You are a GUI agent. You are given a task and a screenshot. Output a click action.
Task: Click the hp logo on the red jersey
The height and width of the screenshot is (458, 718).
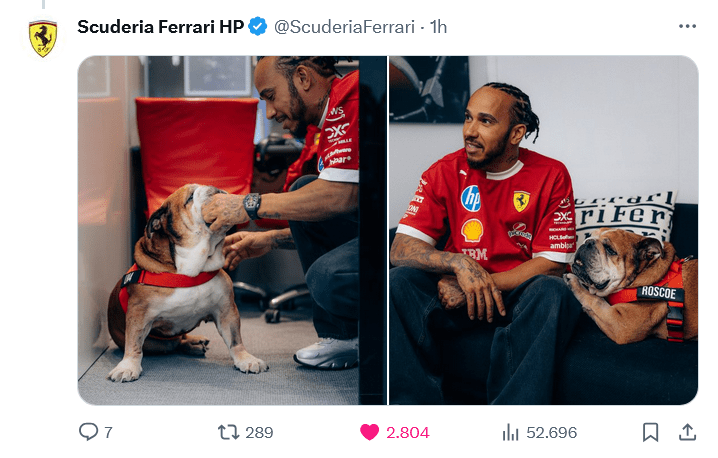click(471, 198)
